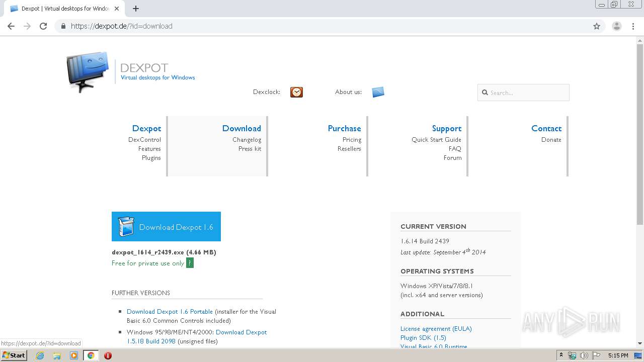Viewport: 644px width, 362px height.
Task: Click Download Dexpot 1.6 Portable link
Action: [x=170, y=312]
